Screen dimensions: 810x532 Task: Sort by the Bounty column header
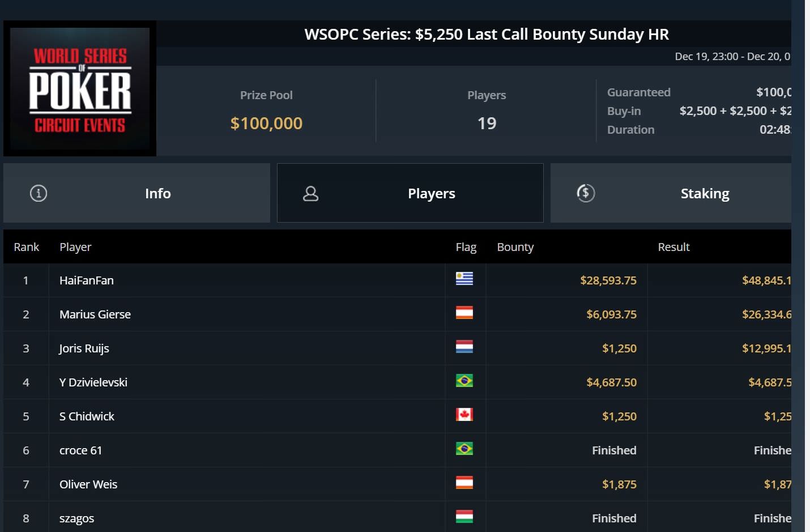(515, 247)
